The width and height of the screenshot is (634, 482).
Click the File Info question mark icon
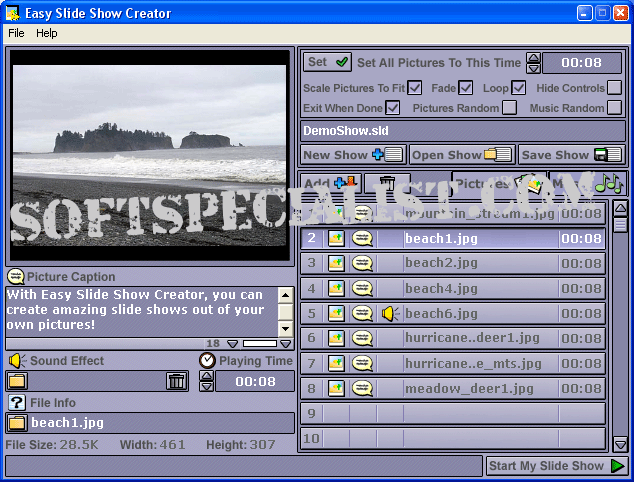click(16, 402)
